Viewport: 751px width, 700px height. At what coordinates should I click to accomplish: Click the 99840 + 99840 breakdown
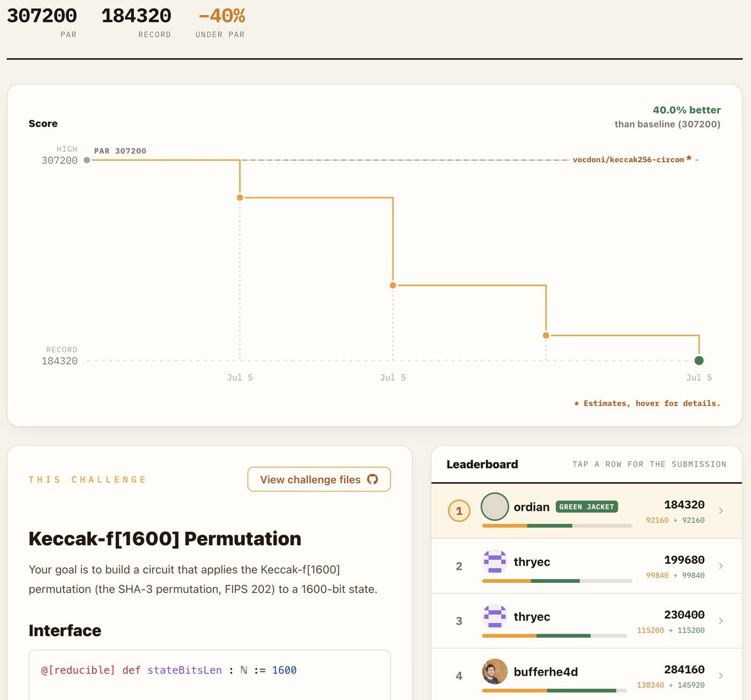click(675, 575)
